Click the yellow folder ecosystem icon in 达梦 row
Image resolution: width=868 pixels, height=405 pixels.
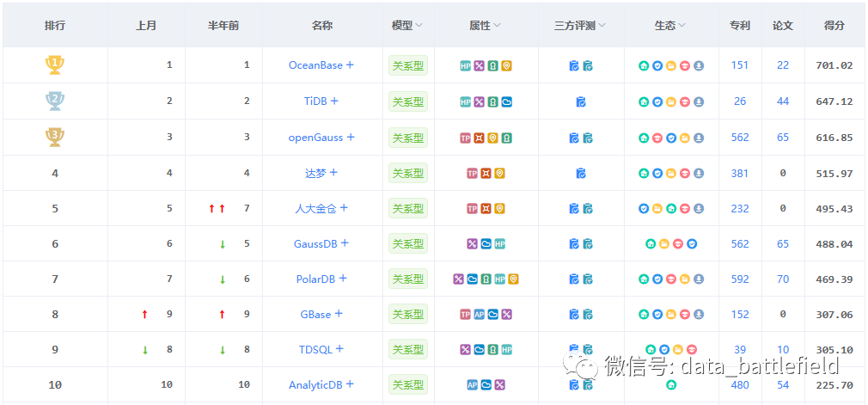point(671,174)
